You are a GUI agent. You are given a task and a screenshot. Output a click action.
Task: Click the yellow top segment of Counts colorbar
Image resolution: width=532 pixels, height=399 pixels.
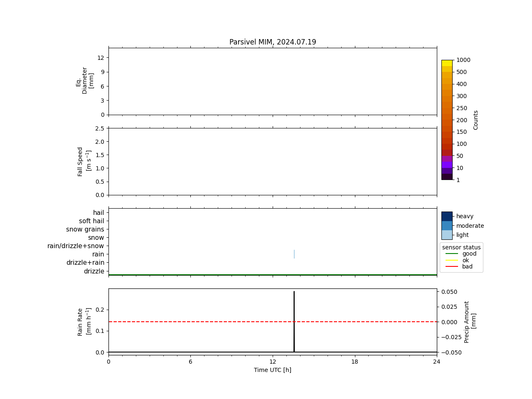tap(447, 63)
